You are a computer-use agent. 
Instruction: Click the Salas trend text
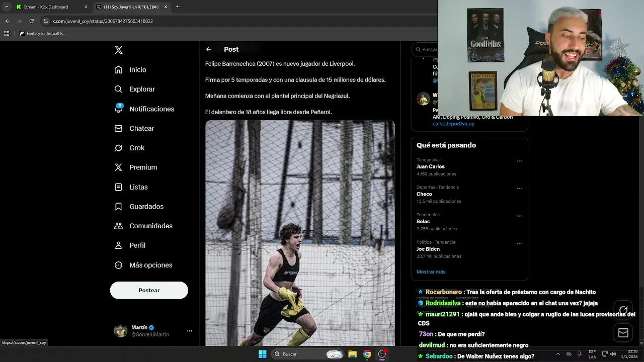[423, 221]
